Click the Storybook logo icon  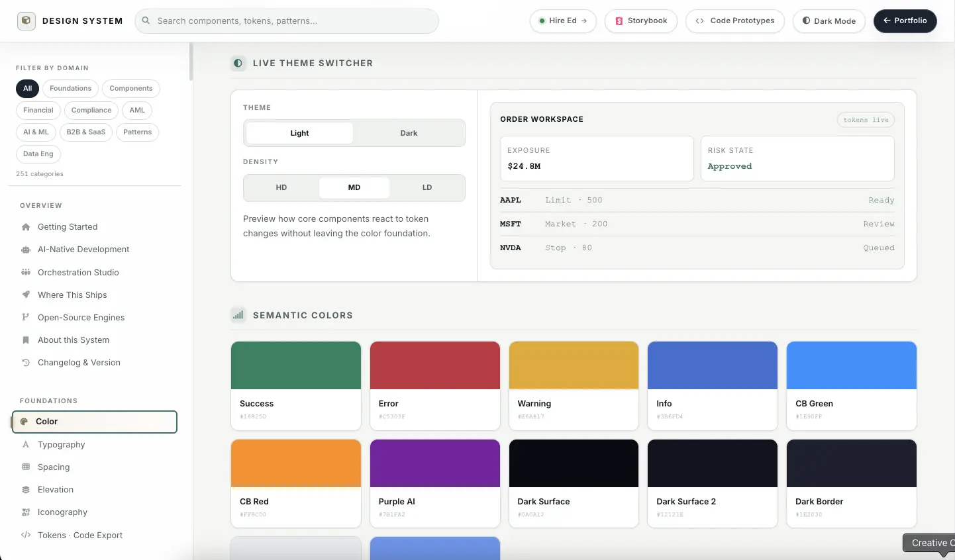coord(619,21)
